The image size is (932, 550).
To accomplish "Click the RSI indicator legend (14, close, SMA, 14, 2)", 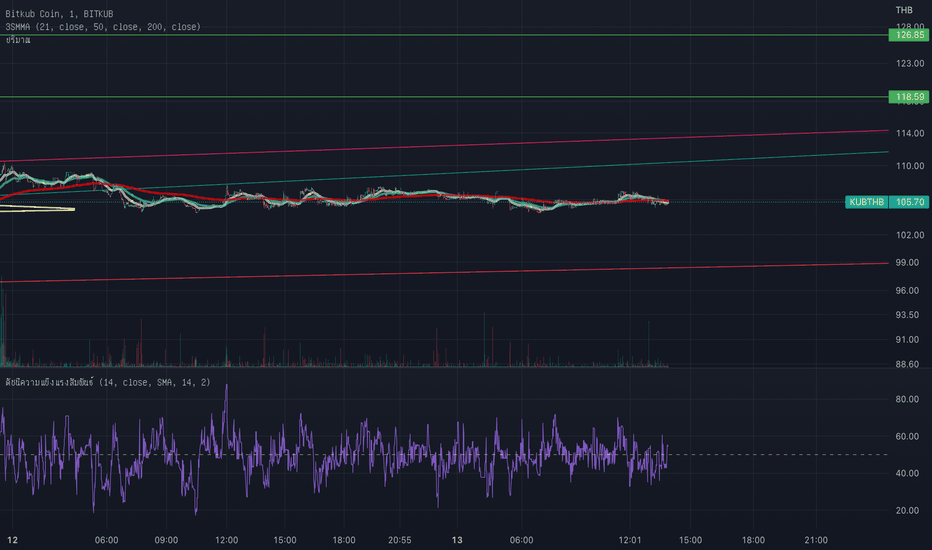I will point(108,382).
